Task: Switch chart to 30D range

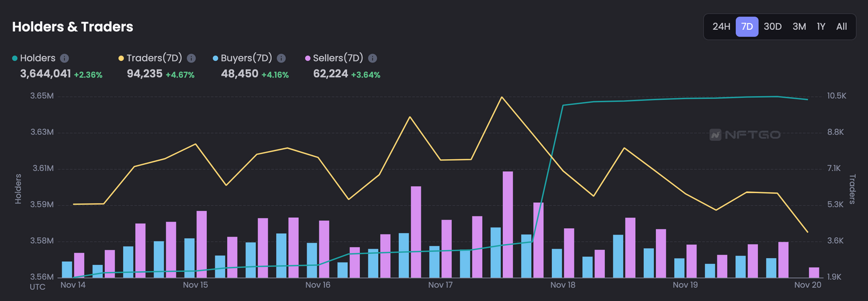Action: [773, 26]
